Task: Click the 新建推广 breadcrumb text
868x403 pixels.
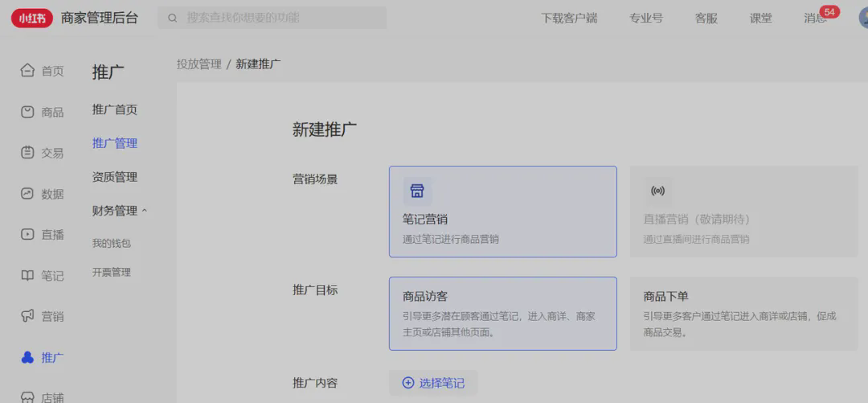Action: coord(258,64)
